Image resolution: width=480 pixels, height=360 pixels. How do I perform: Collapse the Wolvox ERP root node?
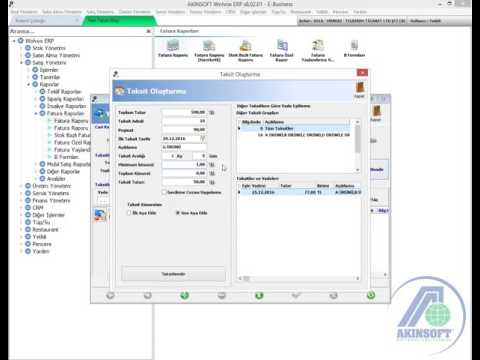pyautogui.click(x=14, y=41)
